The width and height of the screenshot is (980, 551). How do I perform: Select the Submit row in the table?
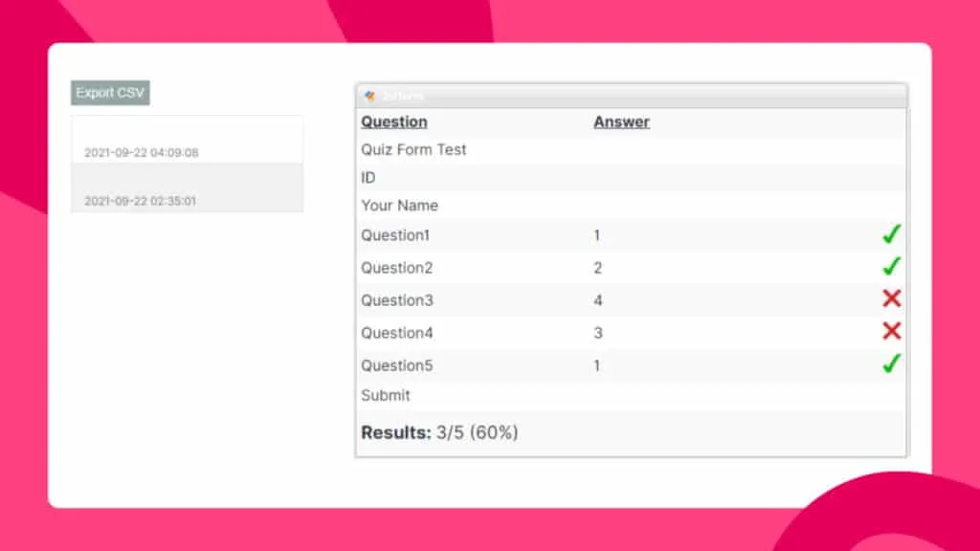point(386,395)
